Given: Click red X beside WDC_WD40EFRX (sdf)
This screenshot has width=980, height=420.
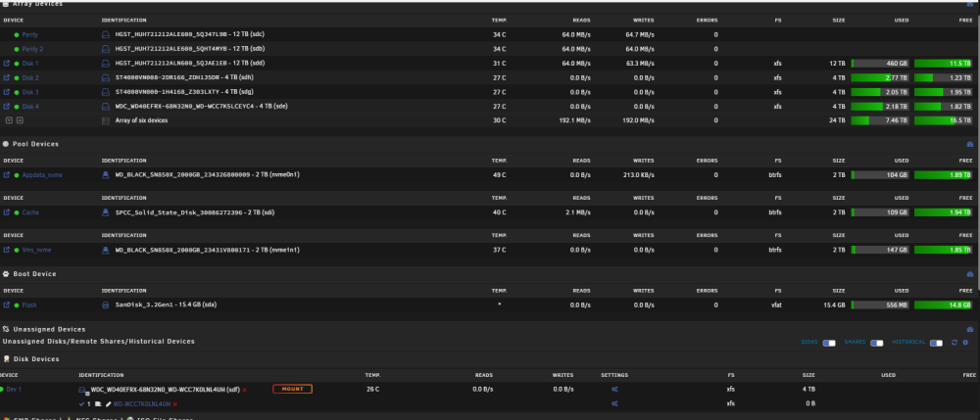Looking at the screenshot, I should [x=244, y=390].
